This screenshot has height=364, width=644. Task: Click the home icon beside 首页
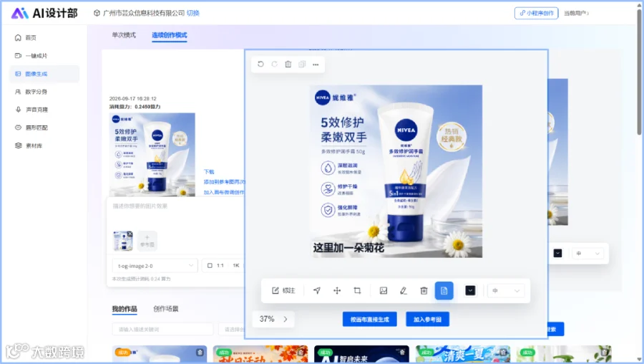(x=18, y=38)
